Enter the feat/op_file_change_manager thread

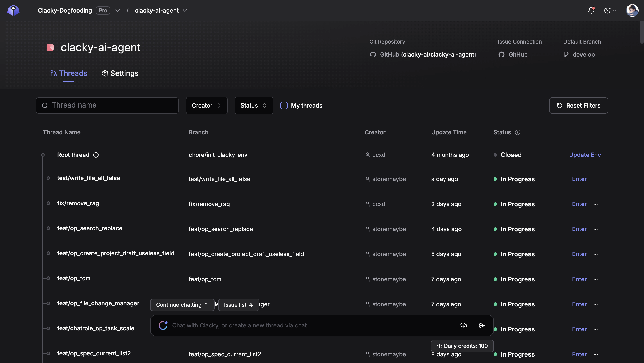point(579,304)
